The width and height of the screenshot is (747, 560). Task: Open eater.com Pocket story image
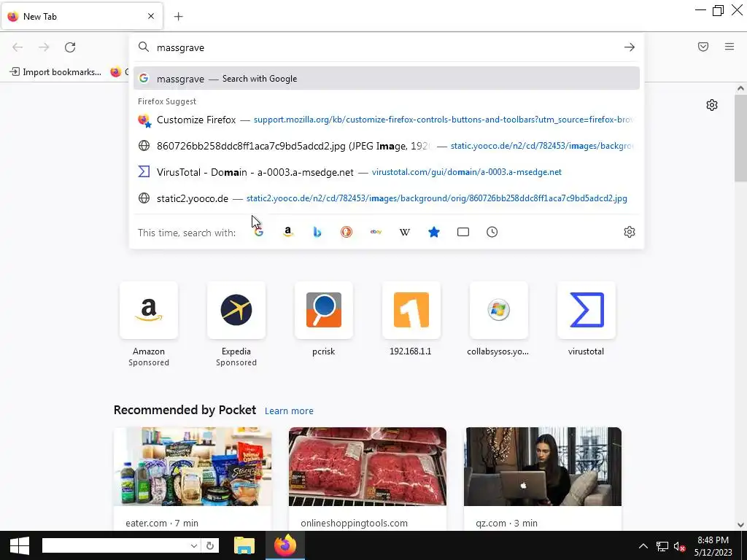[193, 467]
